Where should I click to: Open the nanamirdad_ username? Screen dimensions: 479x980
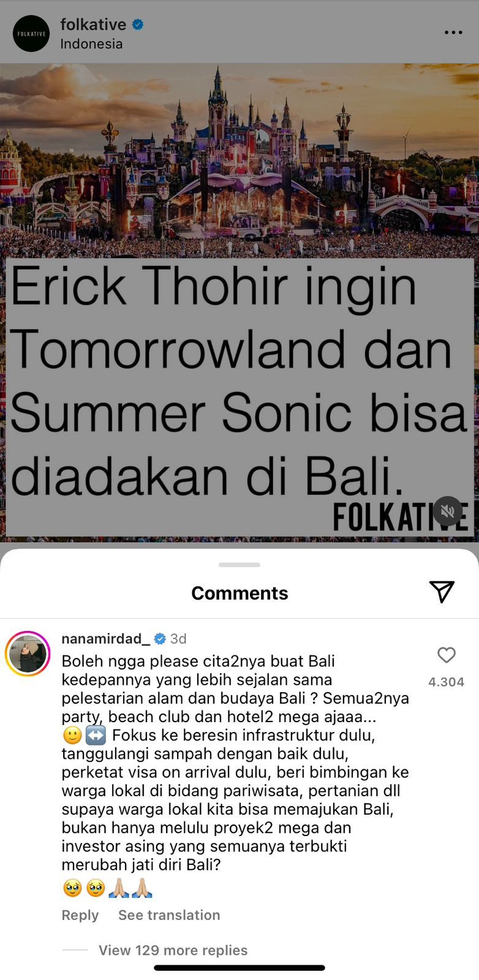(x=105, y=639)
